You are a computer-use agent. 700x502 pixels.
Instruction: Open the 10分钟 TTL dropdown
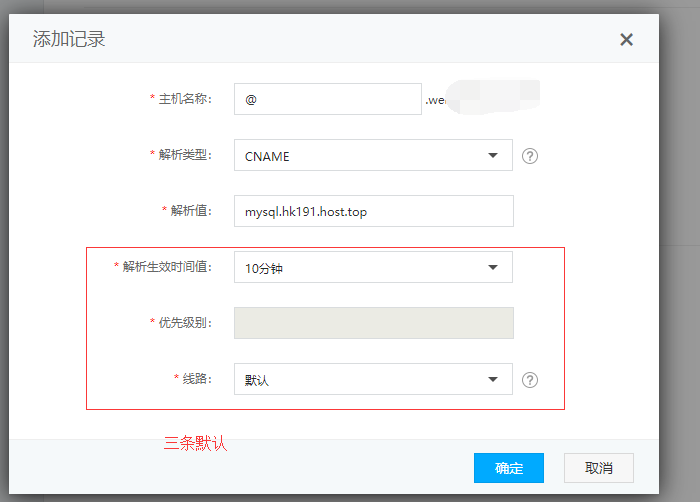click(373, 268)
